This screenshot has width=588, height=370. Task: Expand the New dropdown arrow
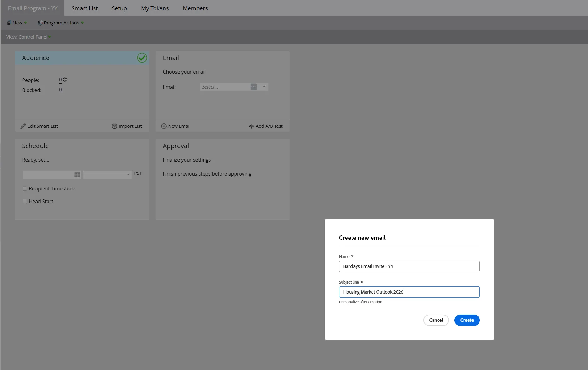click(x=26, y=23)
